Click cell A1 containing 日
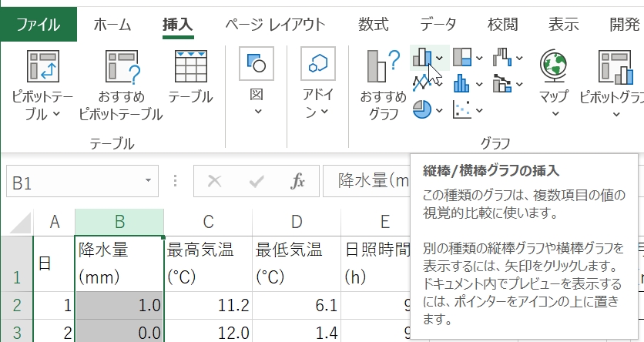The width and height of the screenshot is (644, 342). click(54, 264)
